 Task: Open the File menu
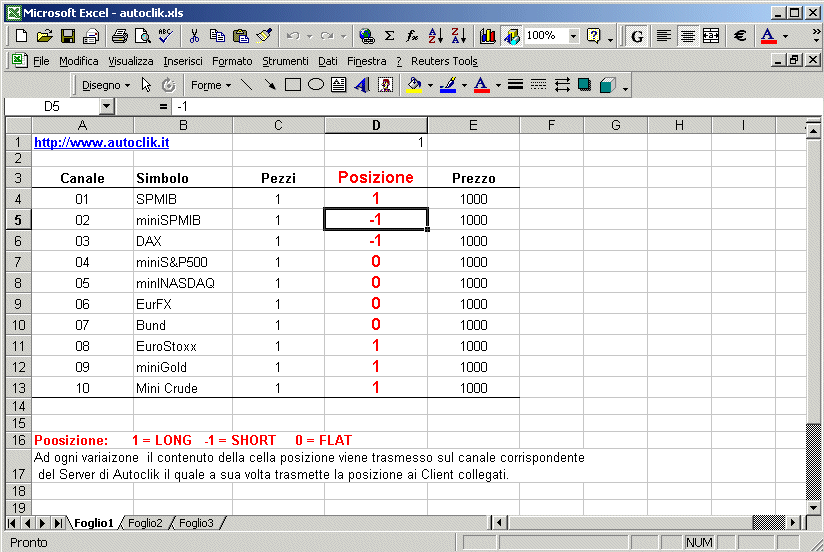[41, 61]
